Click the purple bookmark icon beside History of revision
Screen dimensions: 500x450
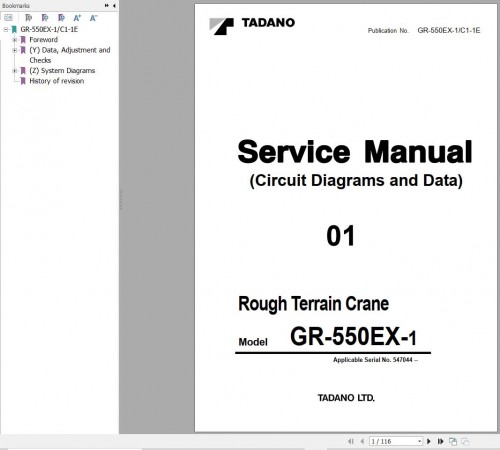(x=23, y=81)
